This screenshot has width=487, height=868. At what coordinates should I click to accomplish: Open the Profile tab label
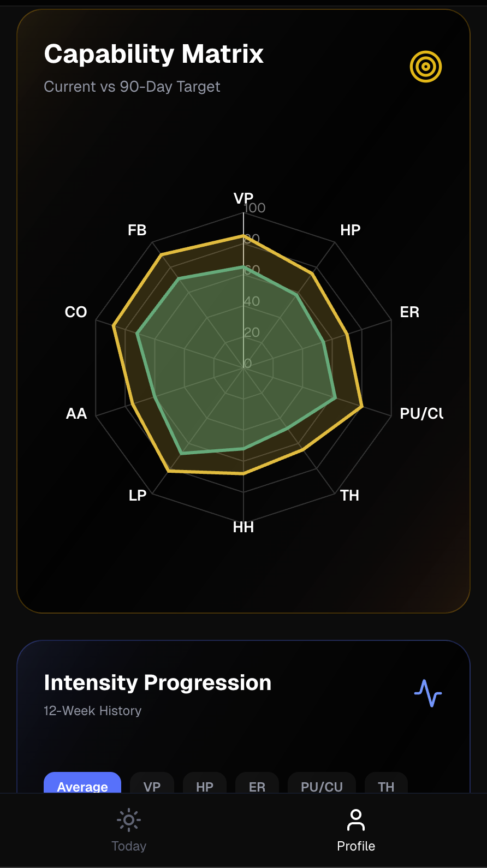click(x=356, y=846)
